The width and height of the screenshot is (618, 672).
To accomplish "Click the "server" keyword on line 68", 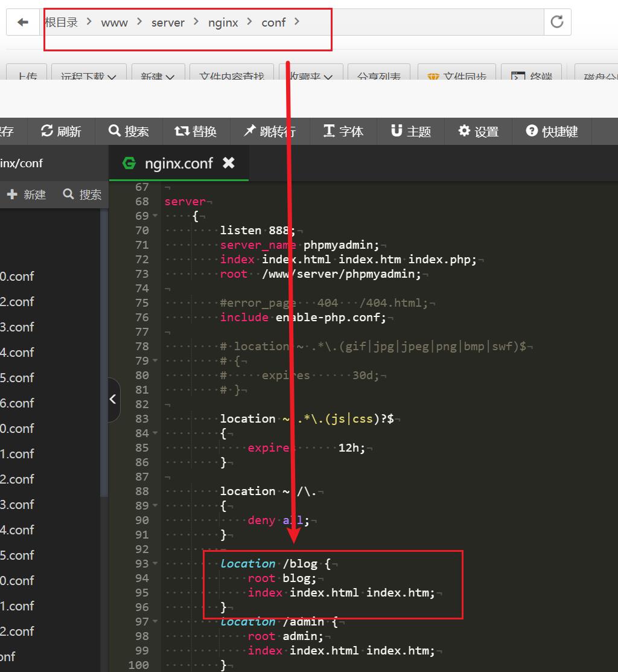I will 185,202.
